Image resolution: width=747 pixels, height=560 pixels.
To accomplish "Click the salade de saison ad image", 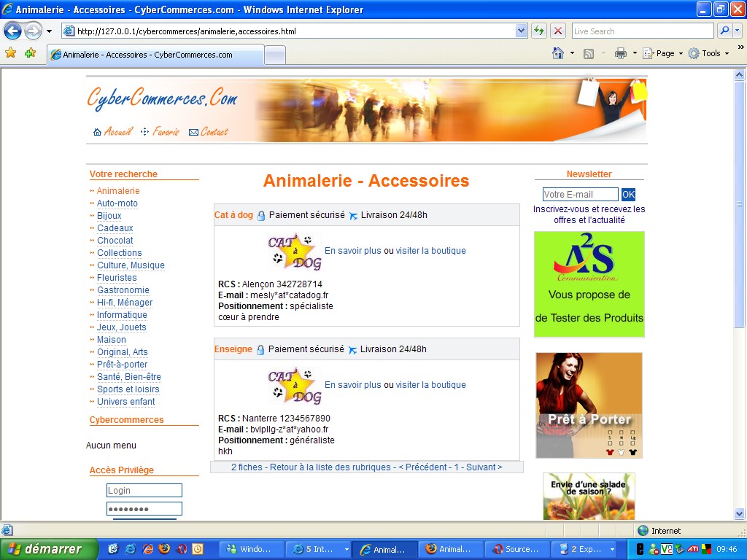I will click(x=589, y=496).
